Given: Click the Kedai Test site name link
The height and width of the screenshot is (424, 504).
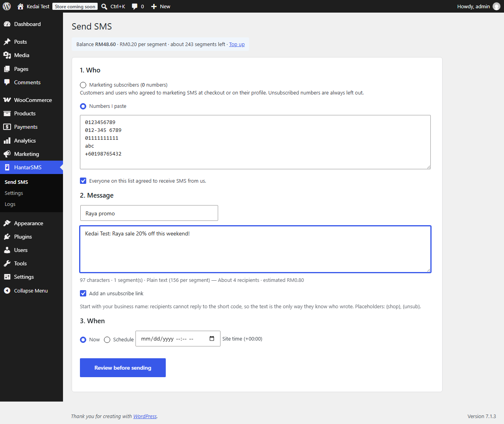Looking at the screenshot, I should (38, 6).
